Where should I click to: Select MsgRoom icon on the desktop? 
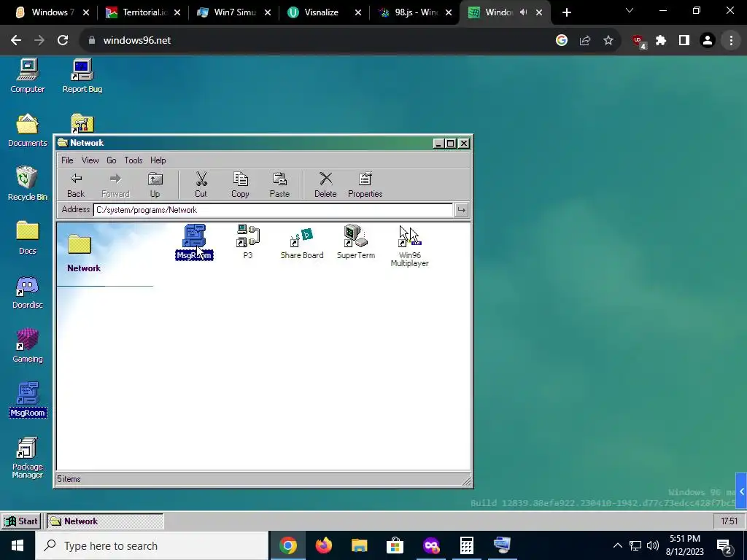pos(27,400)
